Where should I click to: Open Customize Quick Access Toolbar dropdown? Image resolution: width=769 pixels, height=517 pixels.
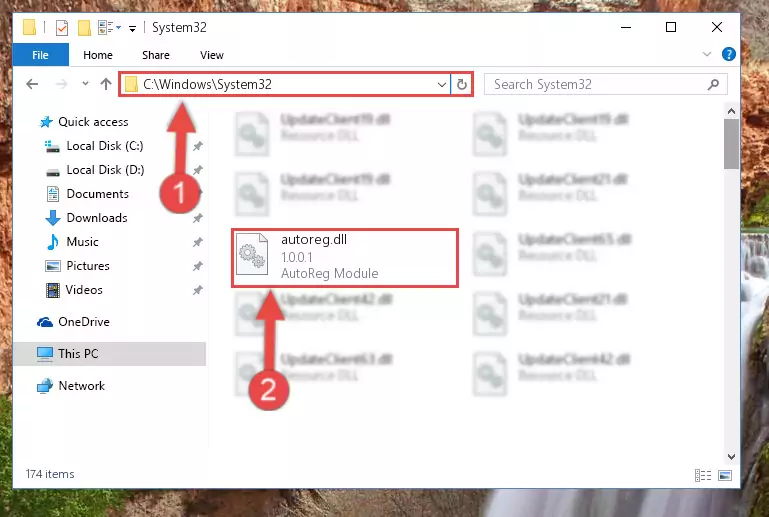[x=132, y=28]
